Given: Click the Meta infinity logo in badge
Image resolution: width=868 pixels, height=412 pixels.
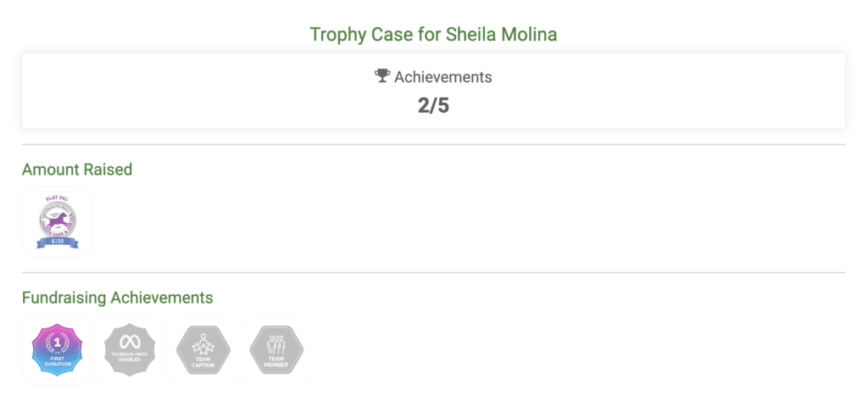Looking at the screenshot, I should tap(130, 342).
